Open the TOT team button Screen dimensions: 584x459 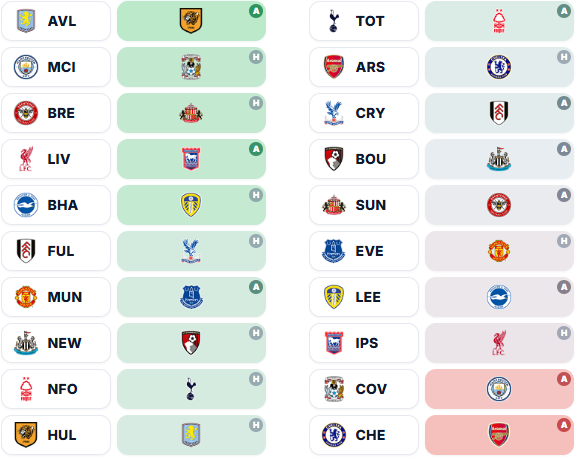pyautogui.click(x=364, y=21)
